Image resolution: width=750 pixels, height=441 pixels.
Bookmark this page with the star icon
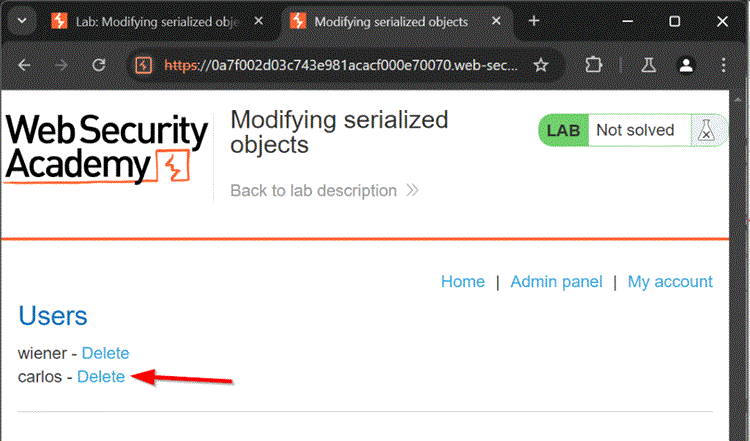coord(541,65)
